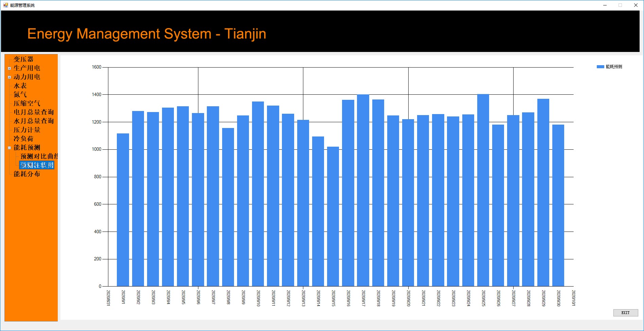Open the 压力计量 tree item

[x=27, y=130]
